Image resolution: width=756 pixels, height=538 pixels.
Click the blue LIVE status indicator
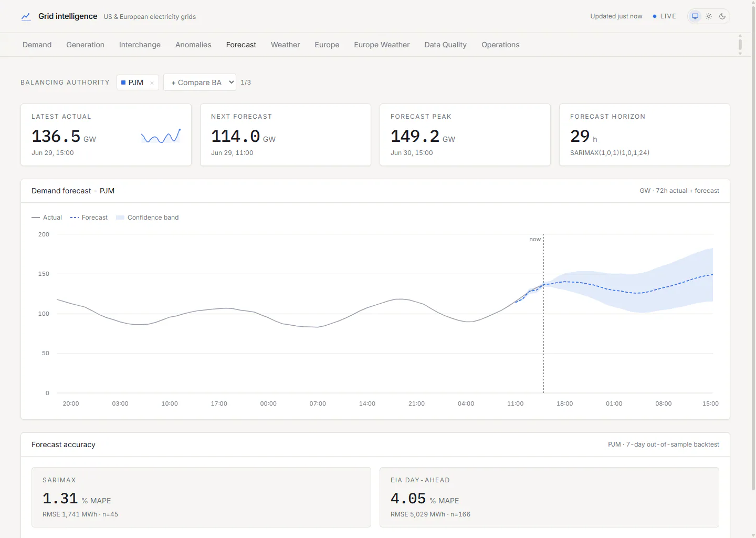tap(664, 16)
